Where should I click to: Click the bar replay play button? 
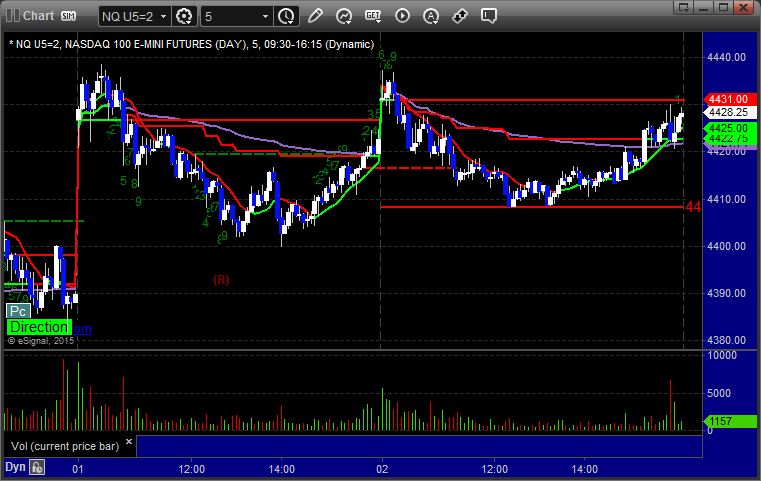tap(402, 16)
